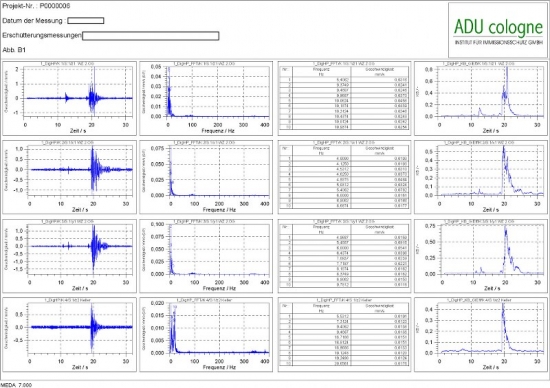
Task: Select the Abb. B1 label
Action: tap(14, 50)
